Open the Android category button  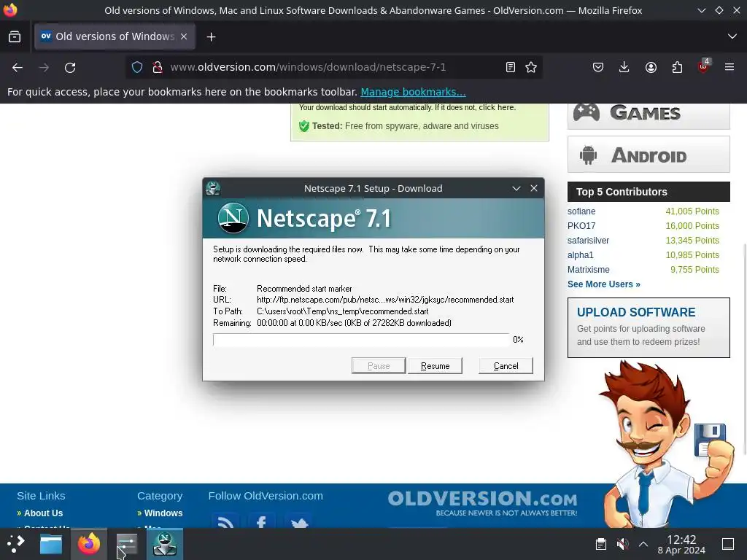click(649, 155)
